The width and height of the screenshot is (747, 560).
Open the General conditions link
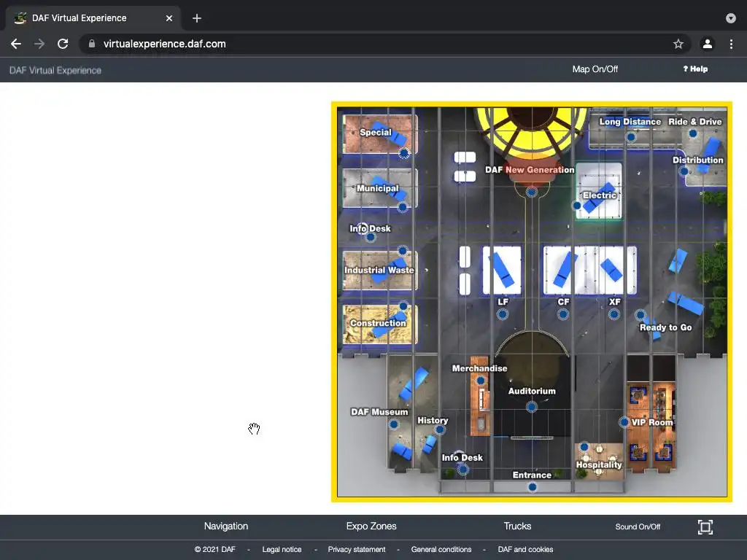[x=441, y=550]
